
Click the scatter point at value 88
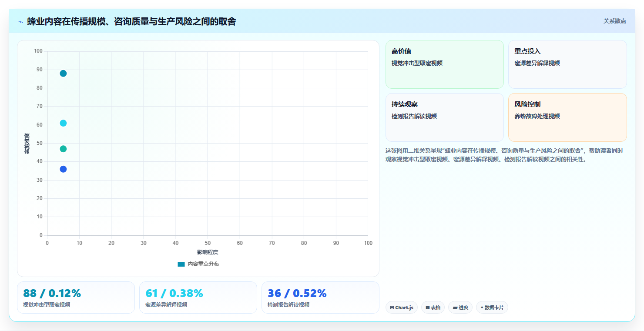pos(63,74)
